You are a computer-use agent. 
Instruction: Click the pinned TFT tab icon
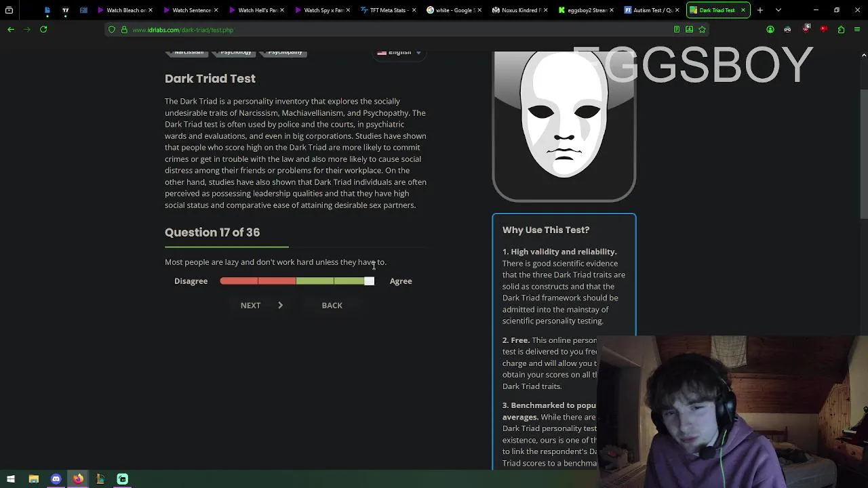66,10
